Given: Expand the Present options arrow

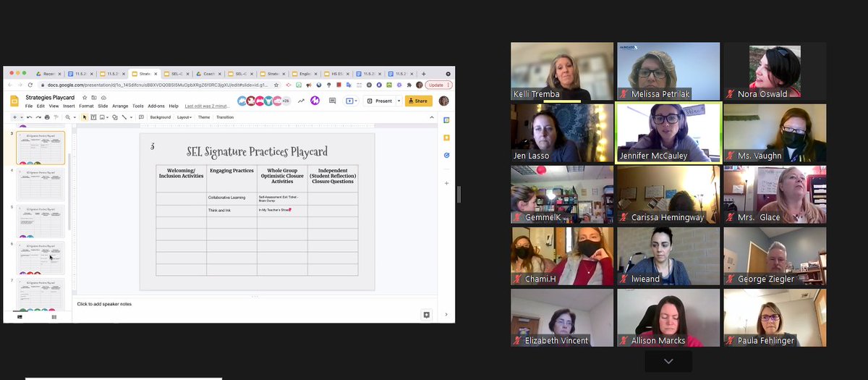Looking at the screenshot, I should [399, 101].
